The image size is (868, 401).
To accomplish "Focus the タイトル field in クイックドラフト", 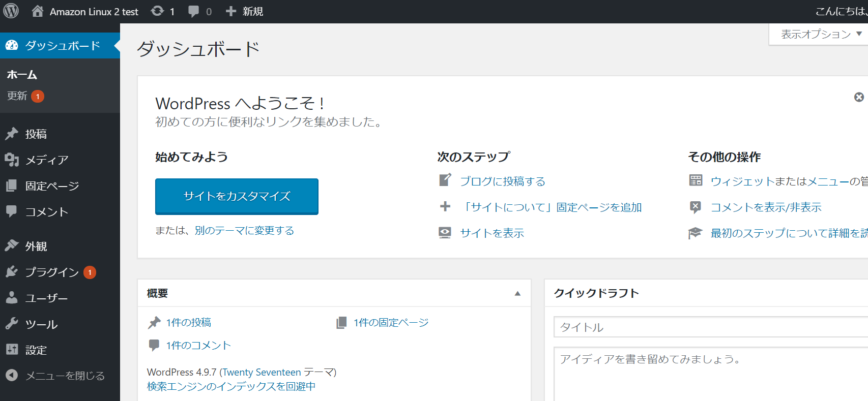I will pyautogui.click(x=711, y=327).
